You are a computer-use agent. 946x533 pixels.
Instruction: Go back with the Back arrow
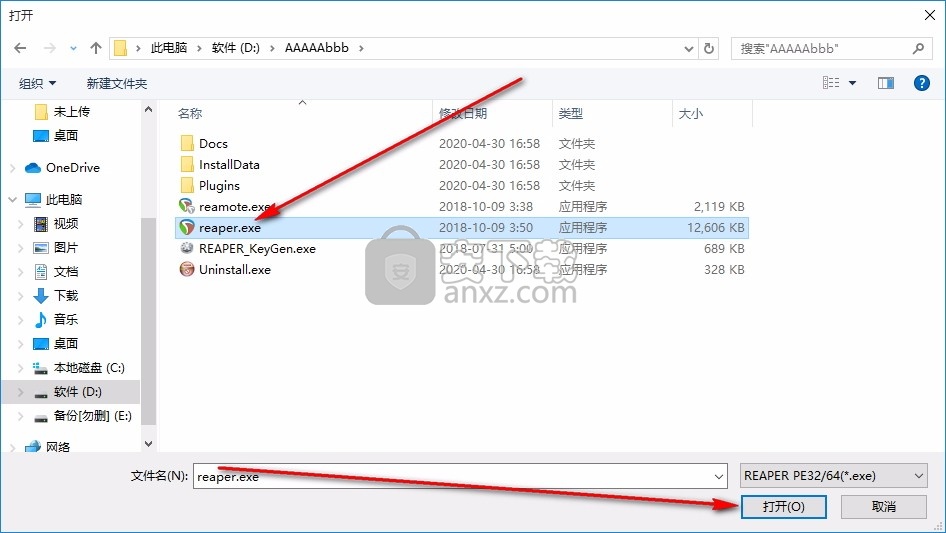pyautogui.click(x=20, y=48)
